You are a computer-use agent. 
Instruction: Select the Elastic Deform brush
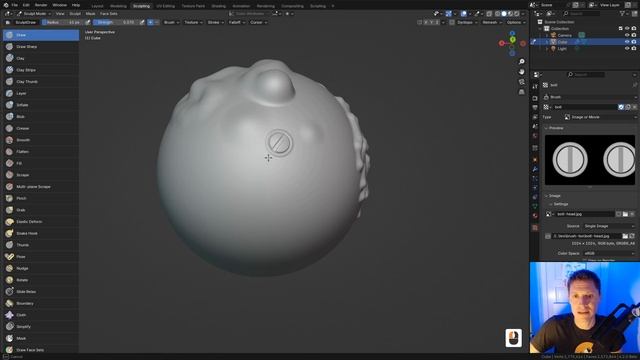pyautogui.click(x=41, y=222)
